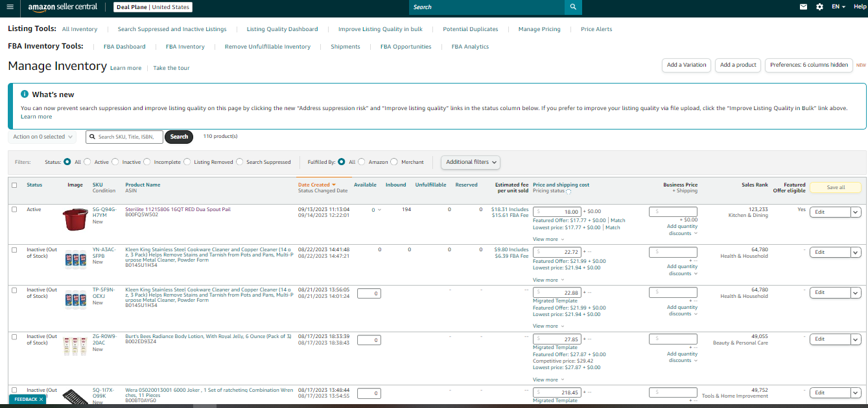Image resolution: width=868 pixels, height=408 pixels.
Task: Open the Burt's Bees lotion thumbnail
Action: [x=75, y=345]
